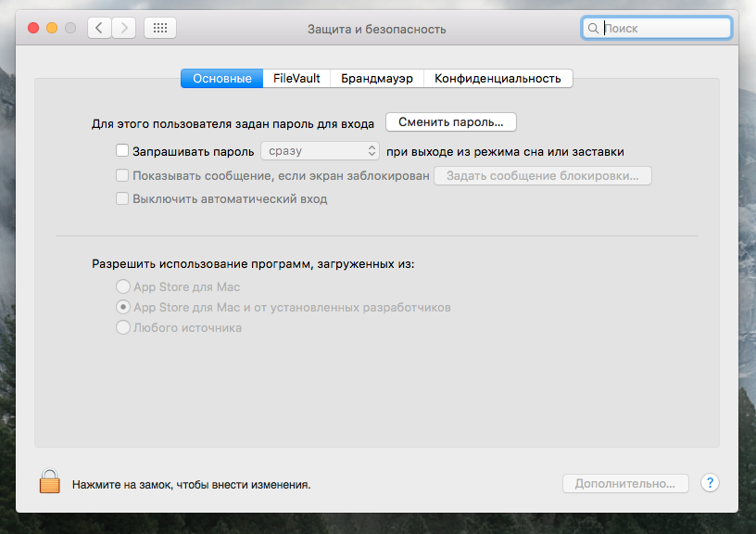Image resolution: width=756 pixels, height=534 pixels.
Task: Select the App Store для Mac radio option
Action: click(x=123, y=286)
